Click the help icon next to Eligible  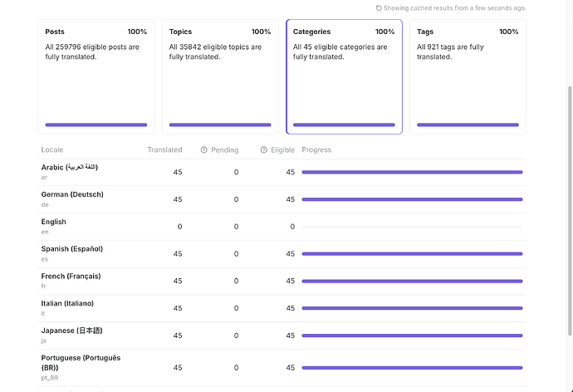(x=264, y=149)
